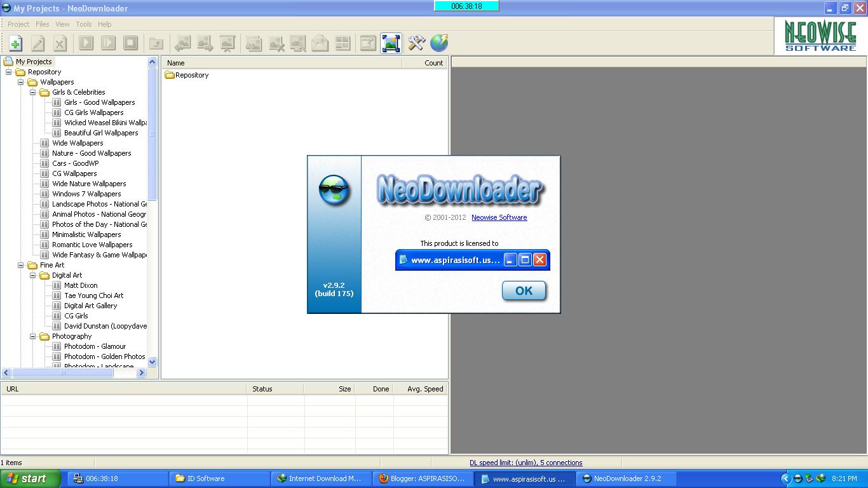The width and height of the screenshot is (868, 488).
Task: Click the delete image toolbar icon
Action: pos(276,43)
